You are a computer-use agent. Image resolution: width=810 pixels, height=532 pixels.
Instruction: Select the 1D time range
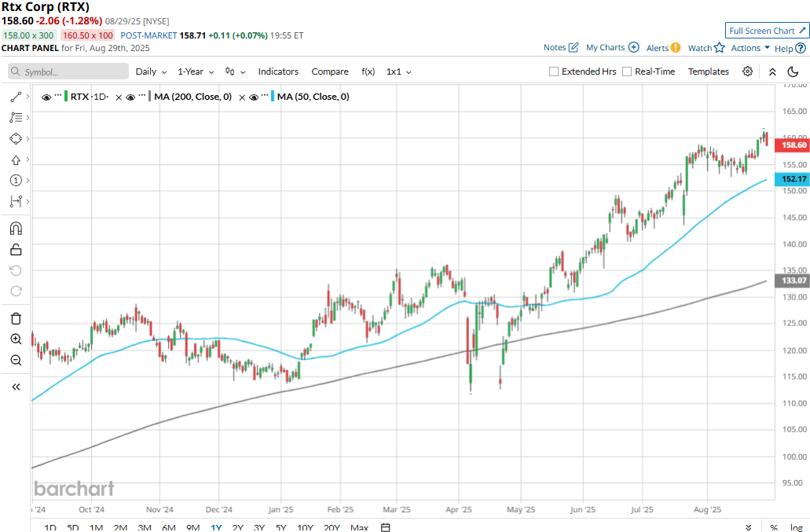tap(50, 527)
